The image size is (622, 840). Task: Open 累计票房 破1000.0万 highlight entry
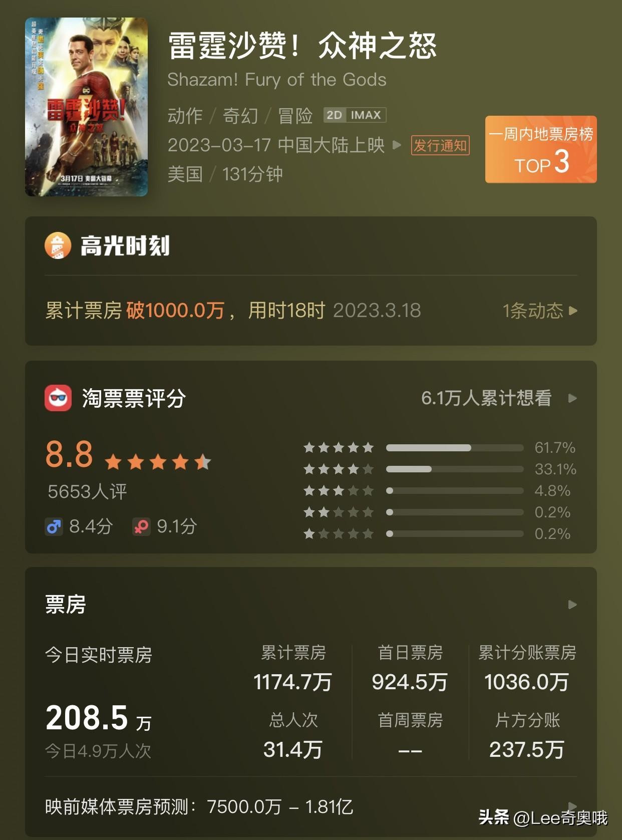pos(233,311)
